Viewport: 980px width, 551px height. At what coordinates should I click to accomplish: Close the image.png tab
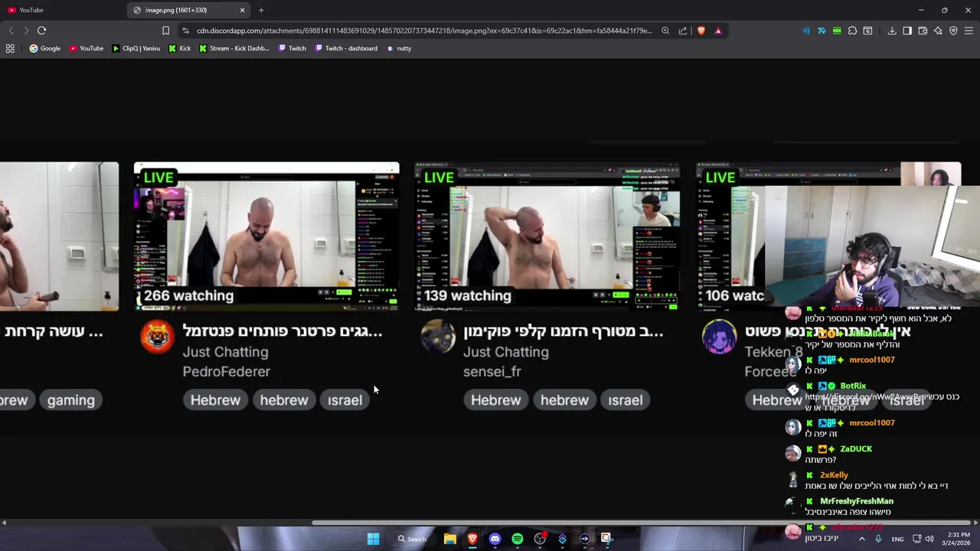coord(243,10)
